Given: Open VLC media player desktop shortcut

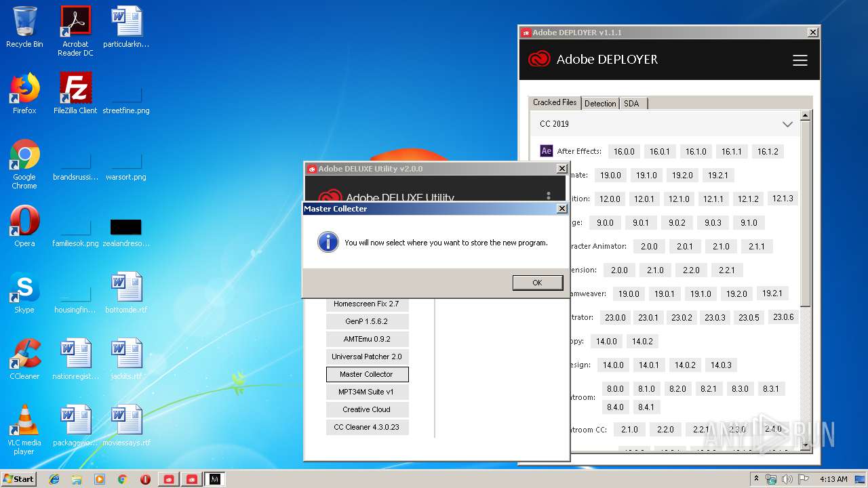Looking at the screenshot, I should (x=24, y=430).
